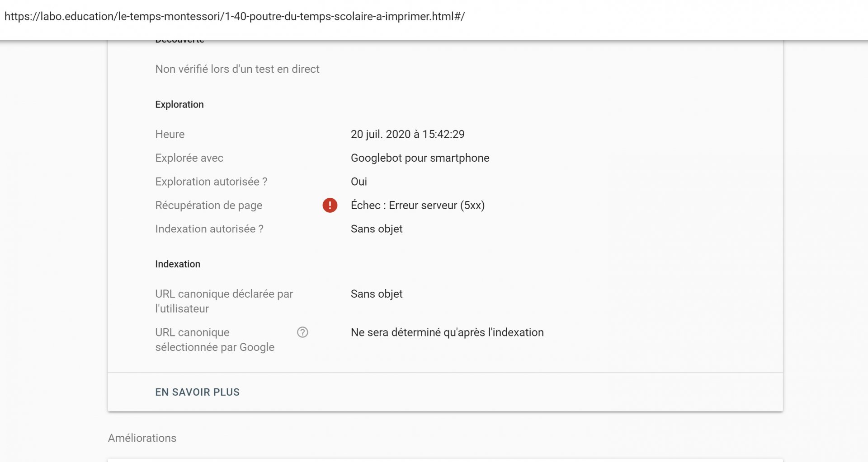868x462 pixels.
Task: Click Ne sera déterminé qu'après l'indexation text
Action: (x=447, y=332)
